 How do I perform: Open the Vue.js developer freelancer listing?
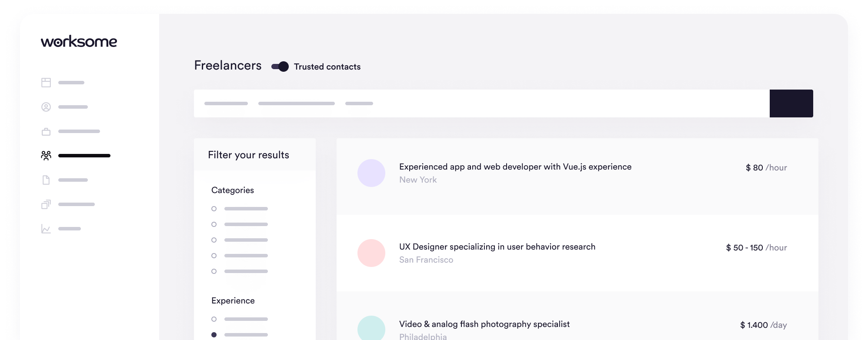(x=515, y=167)
